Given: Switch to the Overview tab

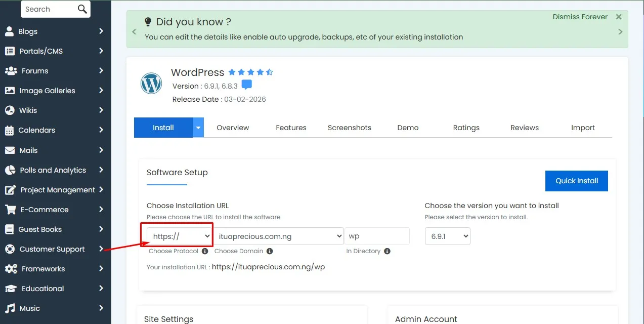Looking at the screenshot, I should click(x=233, y=128).
